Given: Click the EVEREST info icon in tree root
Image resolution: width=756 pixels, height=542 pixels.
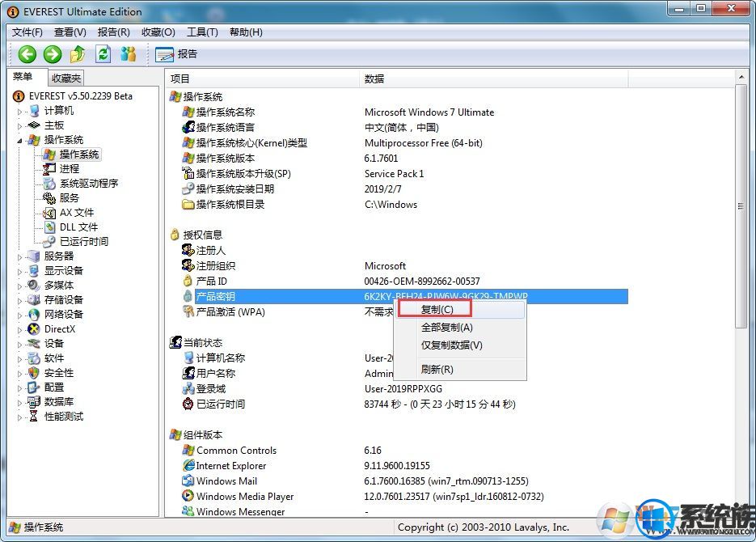Looking at the screenshot, I should pyautogui.click(x=19, y=96).
